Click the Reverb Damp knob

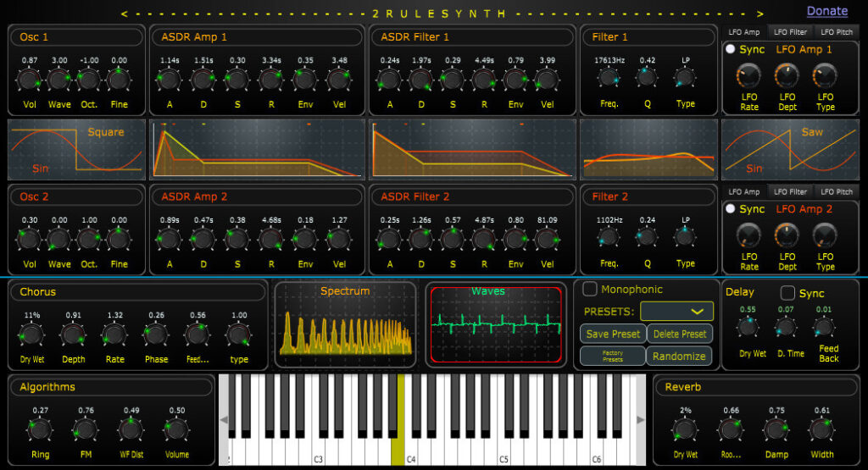(x=776, y=429)
